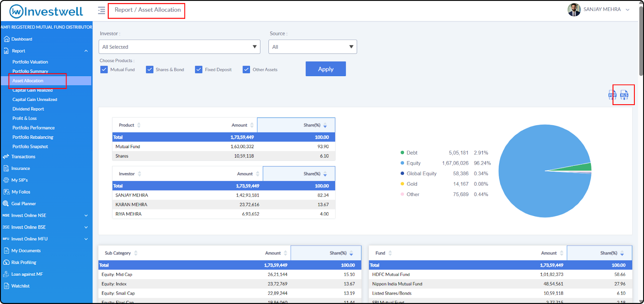Screen dimensions: 644x304
Task: Click the Gold legend color dot
Action: [x=402, y=184]
